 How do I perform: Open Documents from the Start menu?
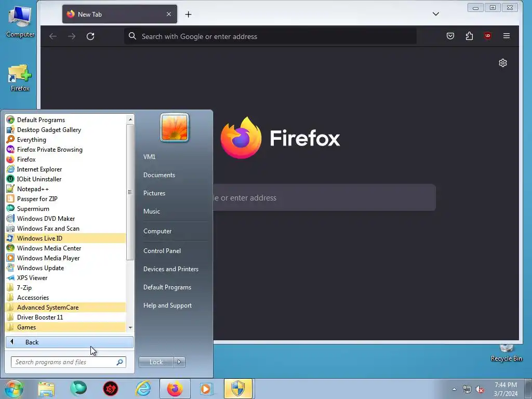[159, 175]
